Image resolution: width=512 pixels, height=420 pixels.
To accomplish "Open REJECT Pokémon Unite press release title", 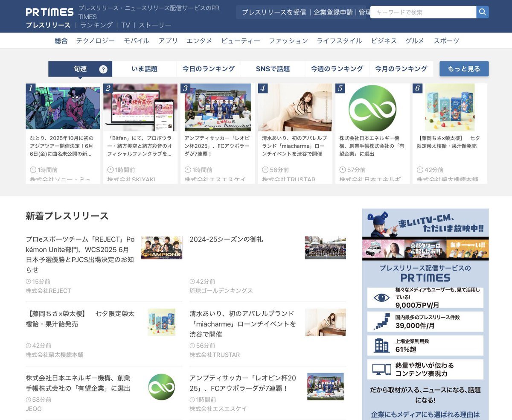I will pyautogui.click(x=80, y=254).
